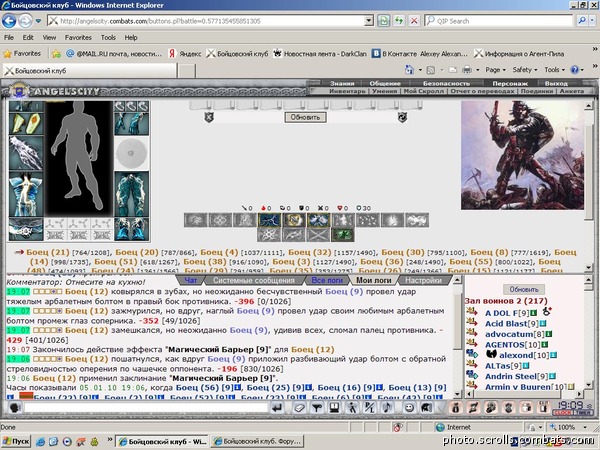Open the money bag icon
Viewport: 600px width, 450px height.
tap(455, 408)
